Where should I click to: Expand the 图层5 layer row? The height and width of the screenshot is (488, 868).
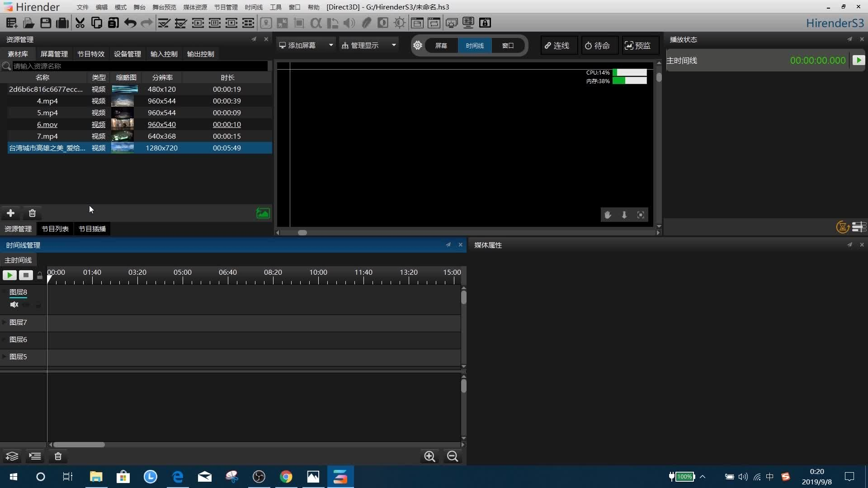(4, 357)
